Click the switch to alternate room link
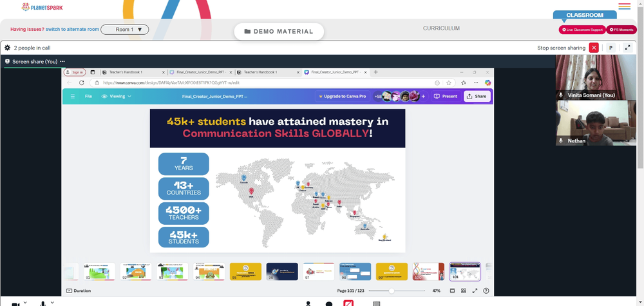The width and height of the screenshot is (644, 306). coord(72,30)
